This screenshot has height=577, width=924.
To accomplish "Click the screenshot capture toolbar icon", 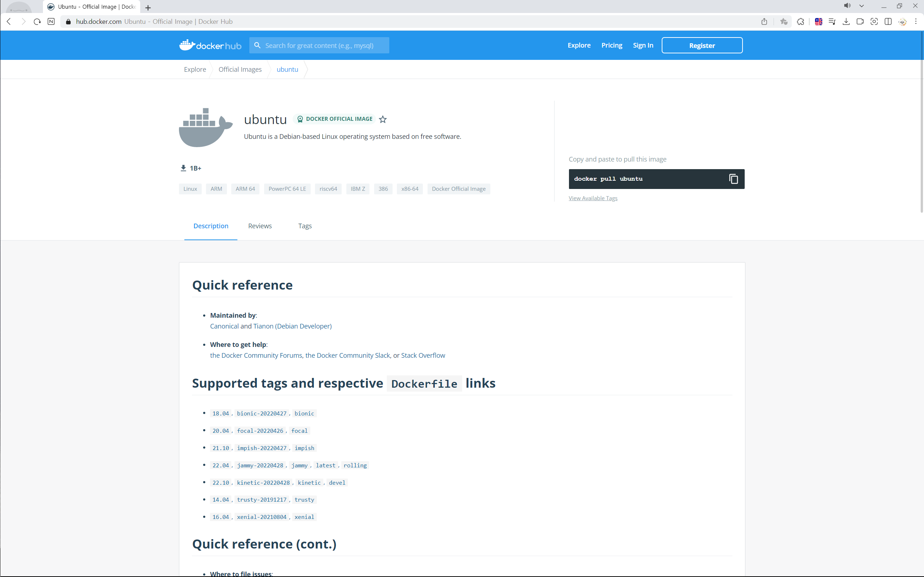I will (874, 22).
